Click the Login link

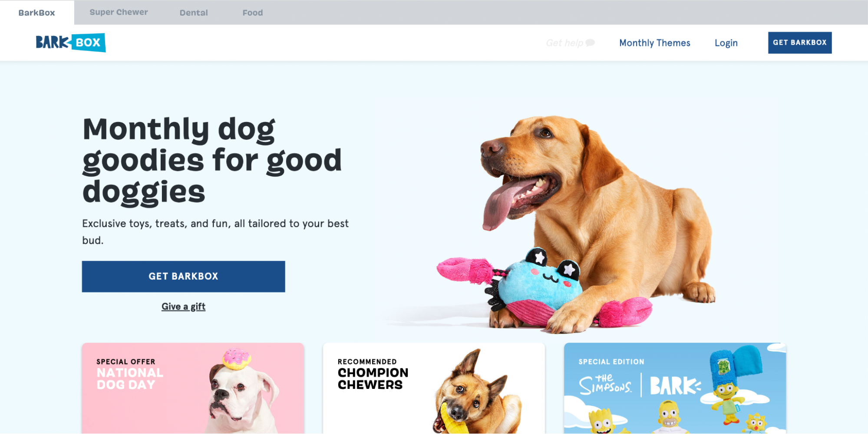[726, 43]
